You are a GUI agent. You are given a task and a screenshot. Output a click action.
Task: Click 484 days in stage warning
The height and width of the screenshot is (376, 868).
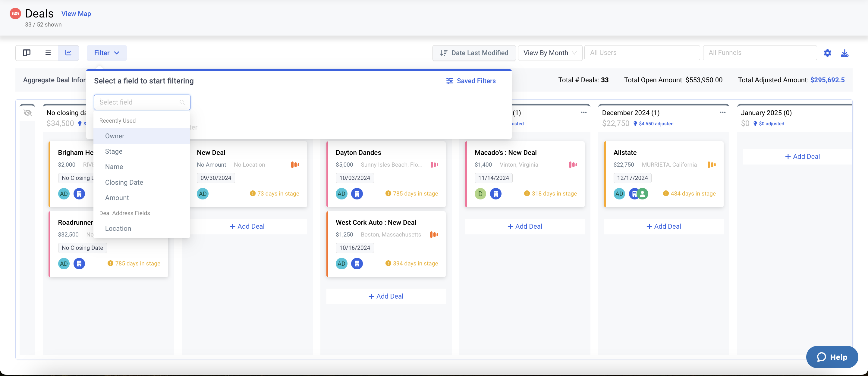[689, 194]
